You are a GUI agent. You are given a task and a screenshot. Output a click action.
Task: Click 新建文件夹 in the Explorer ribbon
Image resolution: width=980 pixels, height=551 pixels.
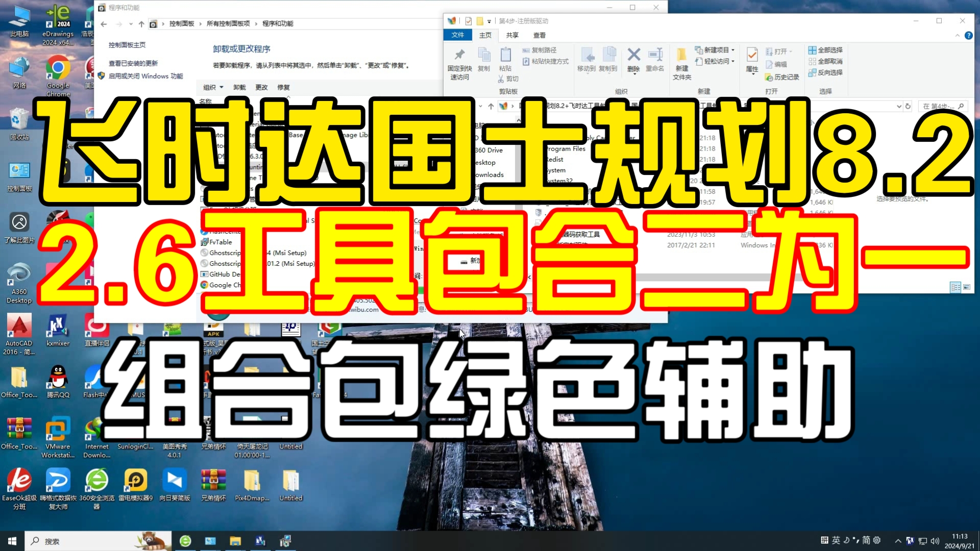coord(682,64)
